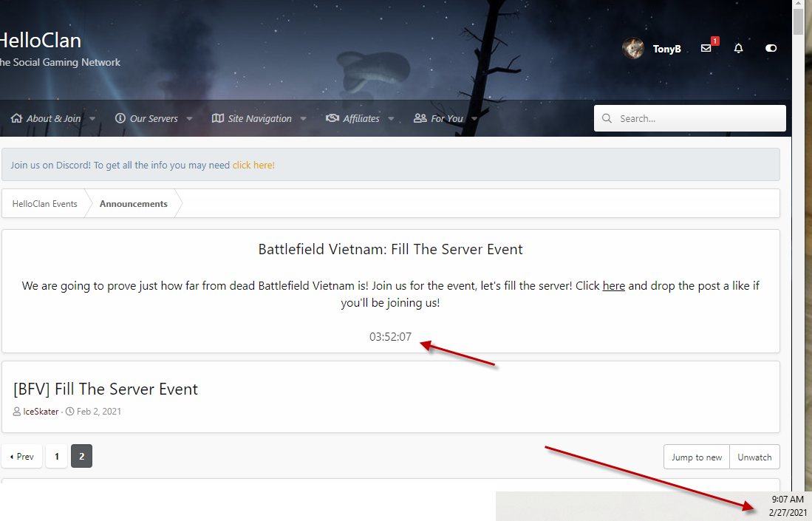This screenshot has height=521, width=812.
Task: Toggle the dark/light theme switch
Action: (x=771, y=48)
